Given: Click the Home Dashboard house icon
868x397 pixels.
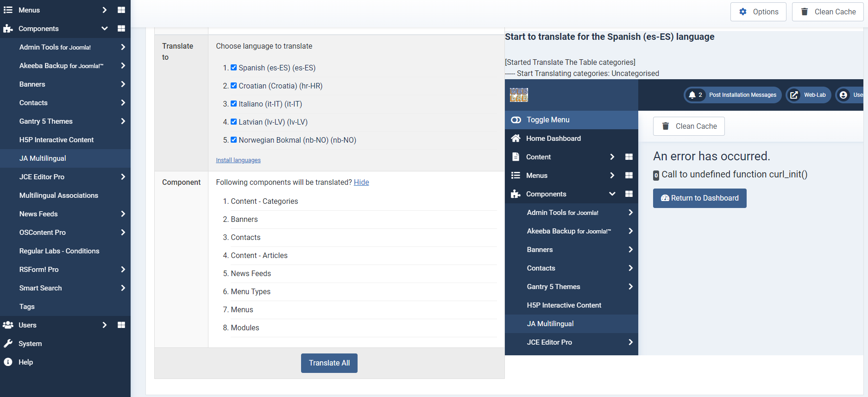Looking at the screenshot, I should 516,139.
